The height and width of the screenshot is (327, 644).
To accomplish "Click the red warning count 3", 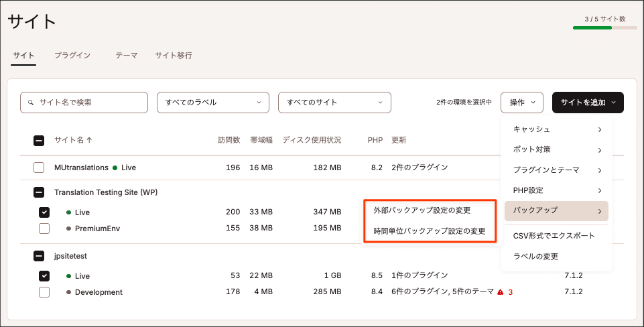I will (x=511, y=292).
